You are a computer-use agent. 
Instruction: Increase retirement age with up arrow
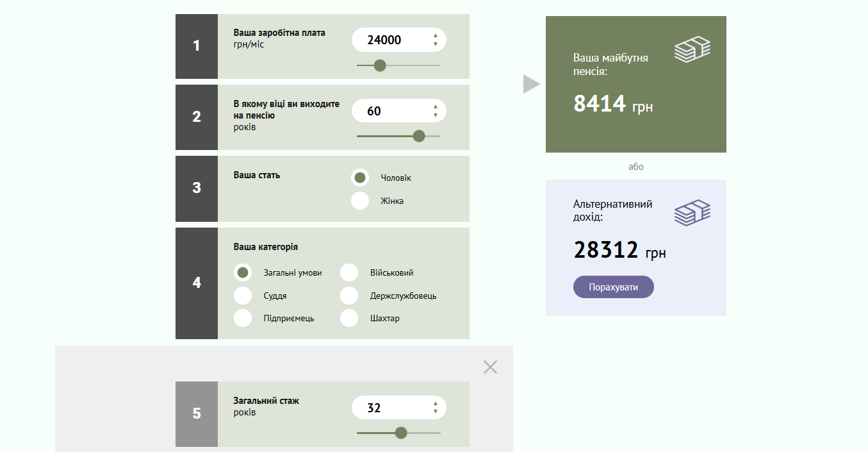(x=436, y=107)
